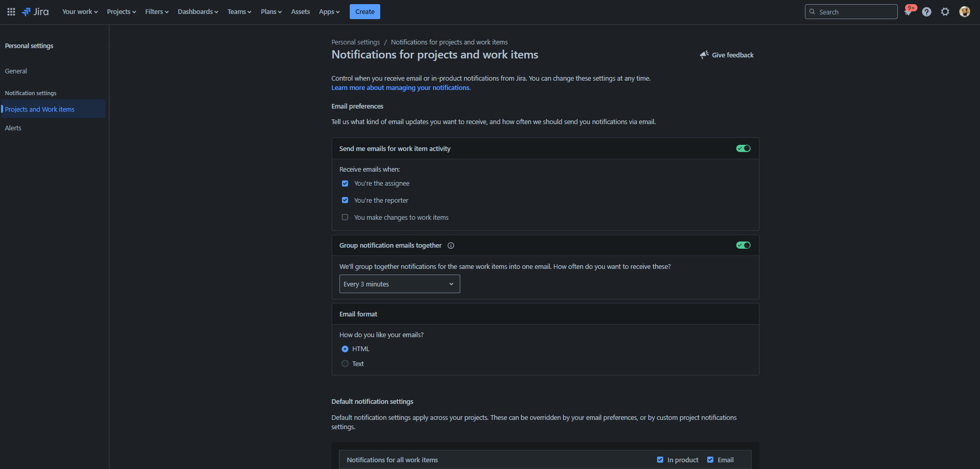Expand the Dashboards menu
The width and height of the screenshot is (980, 469).
(x=198, y=12)
